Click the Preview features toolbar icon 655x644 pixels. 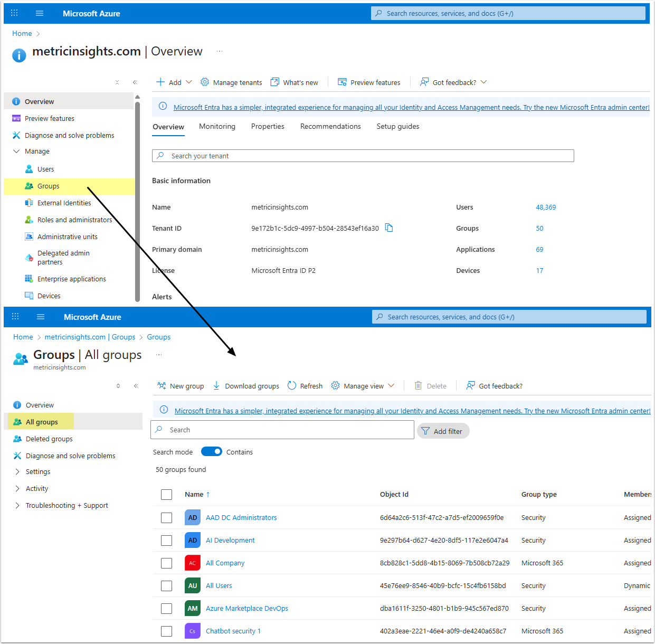[x=343, y=82]
